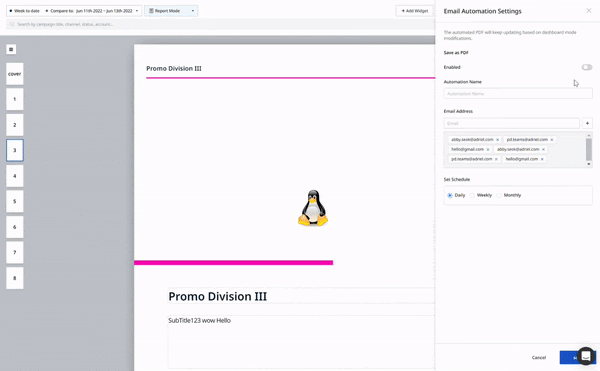Close the Email Automation Settings panel

[x=589, y=11]
